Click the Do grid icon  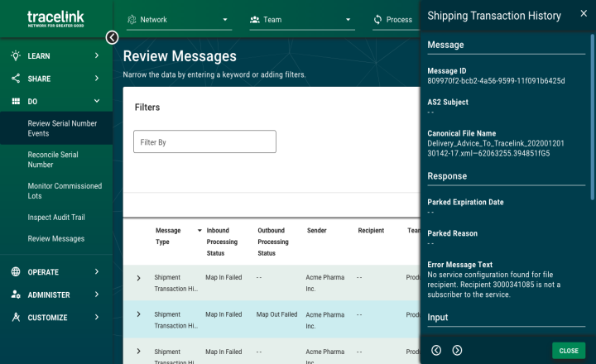point(16,101)
